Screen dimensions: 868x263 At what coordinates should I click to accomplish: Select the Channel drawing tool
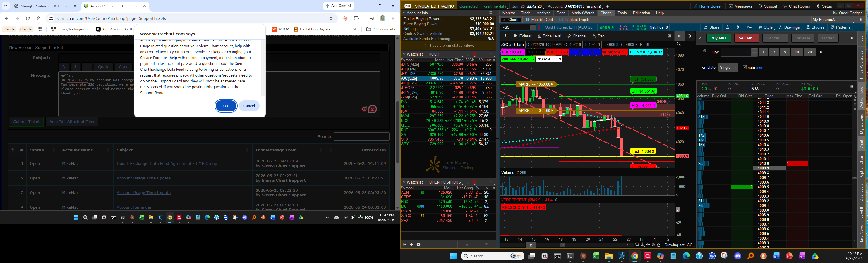[577, 36]
